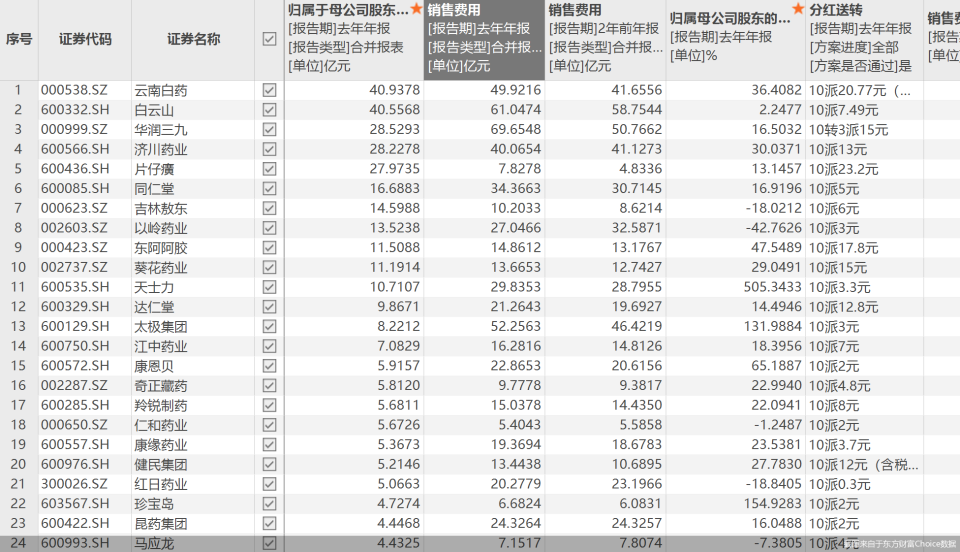Select stock code 600332.SH
The image size is (960, 552).
tap(75, 110)
